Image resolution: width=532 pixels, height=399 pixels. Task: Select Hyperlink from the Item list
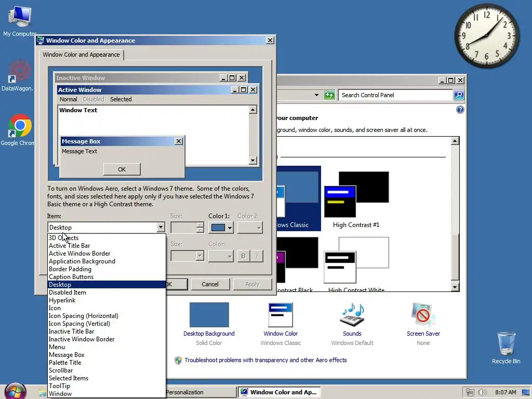point(107,300)
